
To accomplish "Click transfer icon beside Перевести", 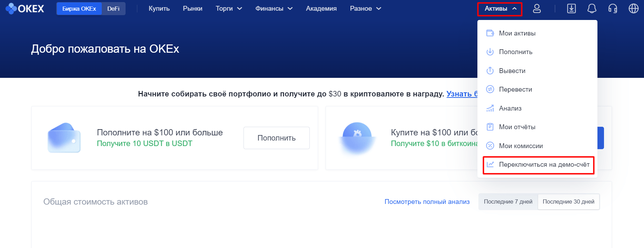I will tap(490, 89).
